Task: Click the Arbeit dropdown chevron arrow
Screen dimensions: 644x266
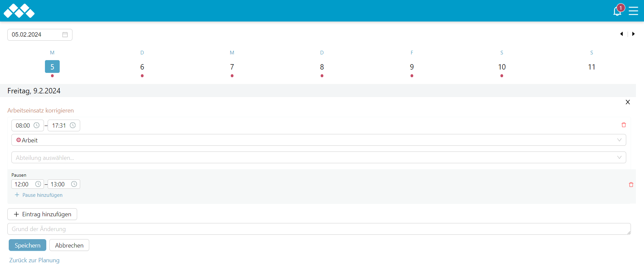Action: 619,140
